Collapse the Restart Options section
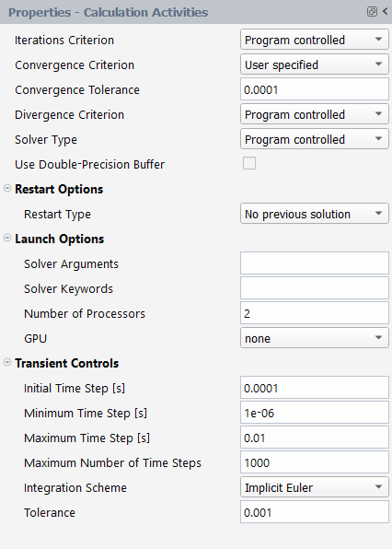 coord(7,188)
